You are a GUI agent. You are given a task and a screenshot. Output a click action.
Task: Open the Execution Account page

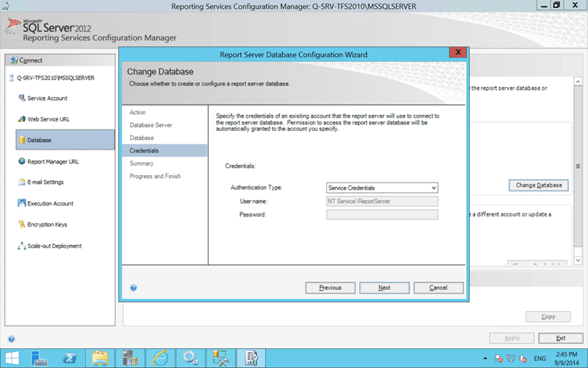click(x=50, y=204)
